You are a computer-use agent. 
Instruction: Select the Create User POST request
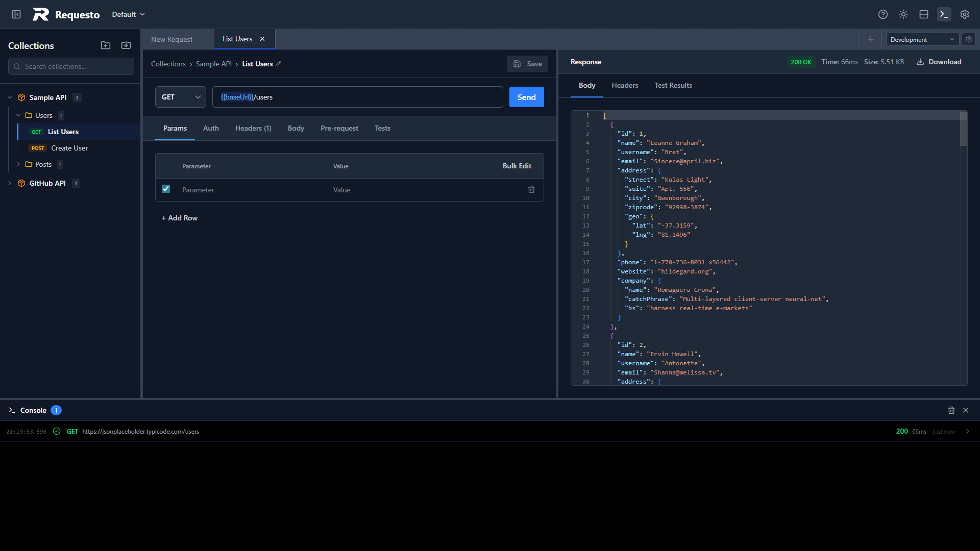(79, 148)
